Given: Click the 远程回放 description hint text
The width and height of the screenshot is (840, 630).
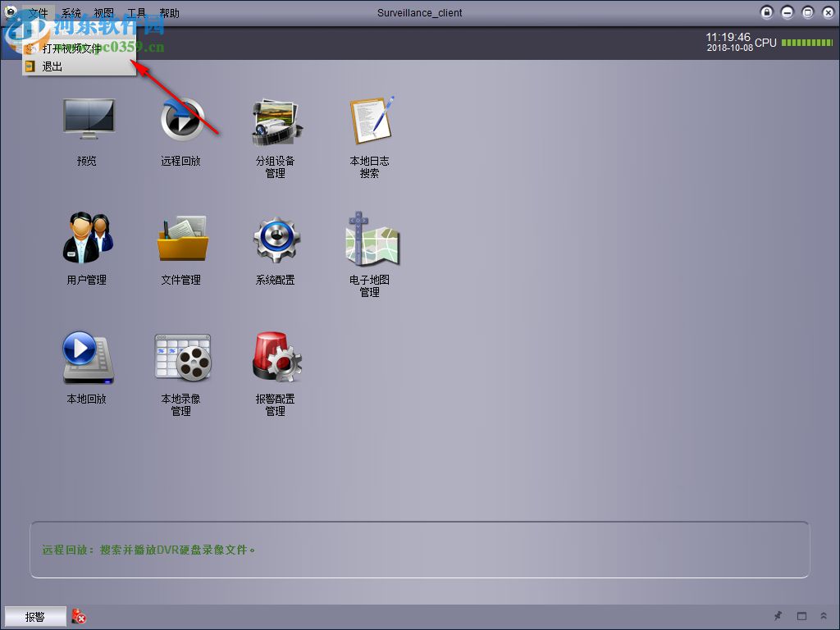Looking at the screenshot, I should click(x=148, y=550).
